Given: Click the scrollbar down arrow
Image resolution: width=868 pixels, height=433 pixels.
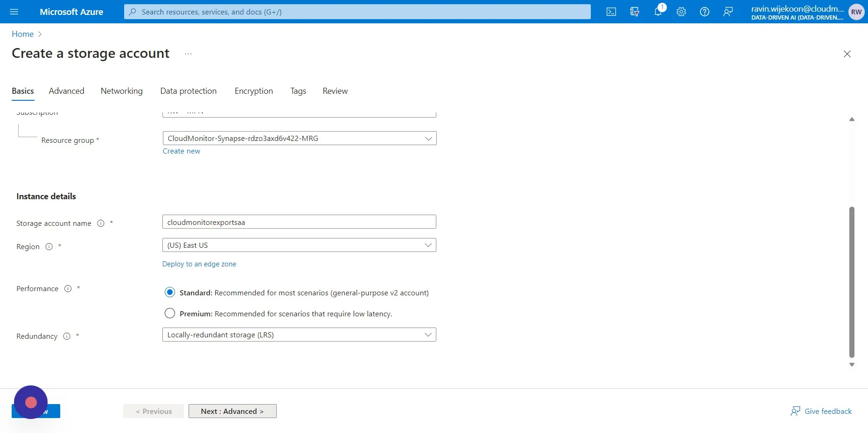Looking at the screenshot, I should (852, 365).
